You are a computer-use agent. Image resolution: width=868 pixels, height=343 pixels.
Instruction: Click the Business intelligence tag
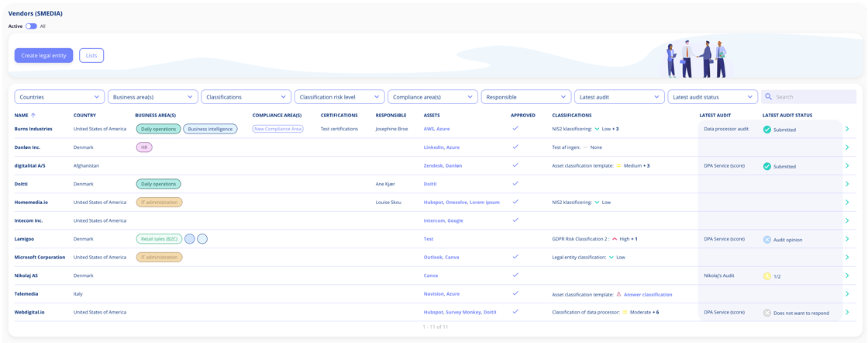pos(210,129)
